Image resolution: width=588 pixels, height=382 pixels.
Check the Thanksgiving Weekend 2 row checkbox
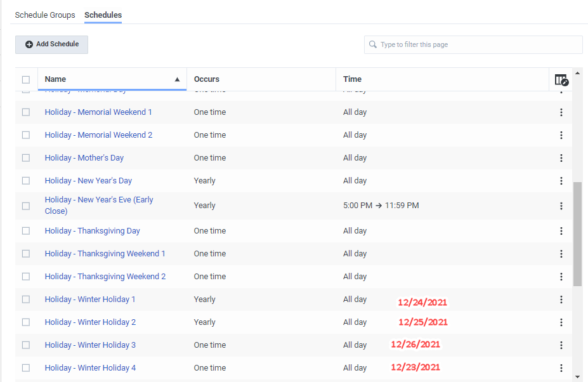26,277
